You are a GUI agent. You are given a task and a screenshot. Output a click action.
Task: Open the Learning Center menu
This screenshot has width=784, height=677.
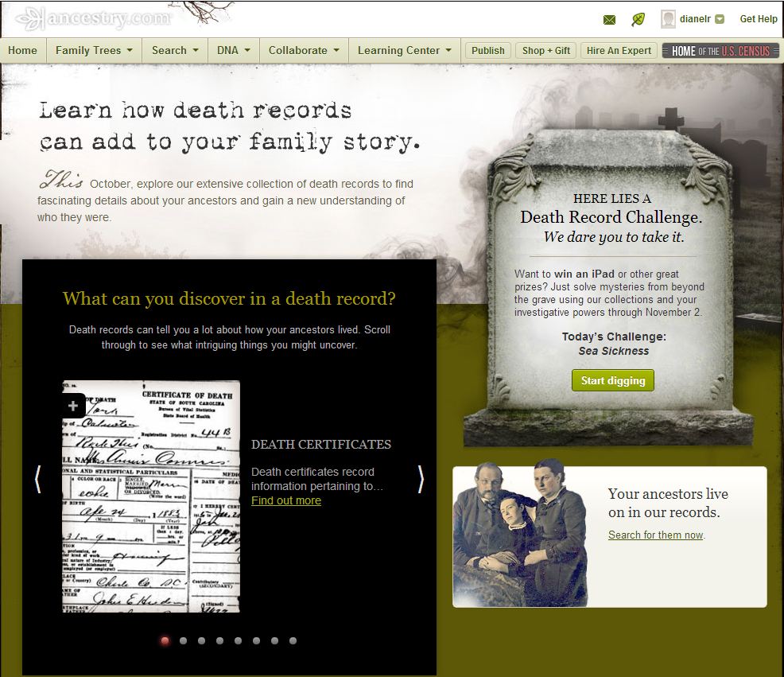404,50
